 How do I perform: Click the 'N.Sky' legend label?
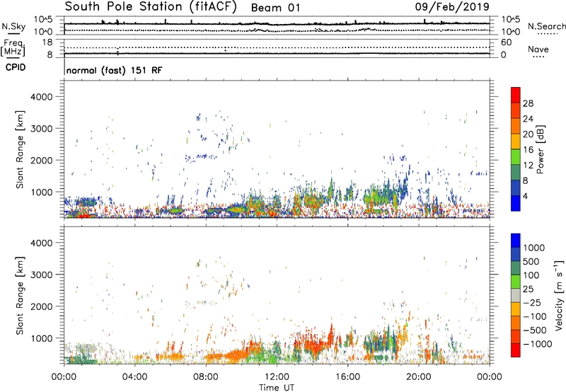pyautogui.click(x=13, y=26)
